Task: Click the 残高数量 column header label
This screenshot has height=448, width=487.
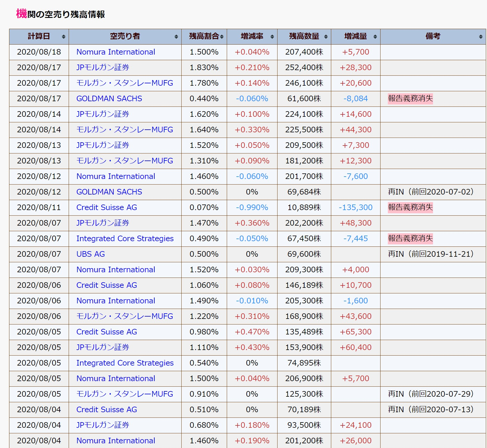Action: (x=304, y=36)
